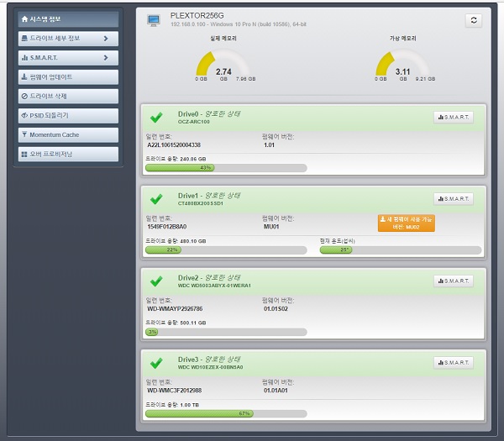
Task: Open S.M.A.R.T. for Drive2 WDC WD5003ABYX
Action: tap(454, 281)
